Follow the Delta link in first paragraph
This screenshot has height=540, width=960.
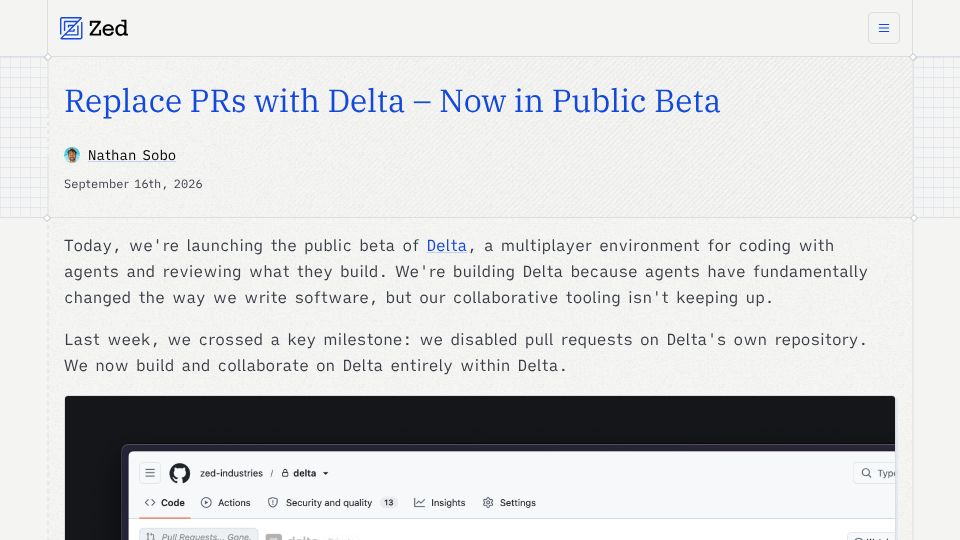coord(446,246)
